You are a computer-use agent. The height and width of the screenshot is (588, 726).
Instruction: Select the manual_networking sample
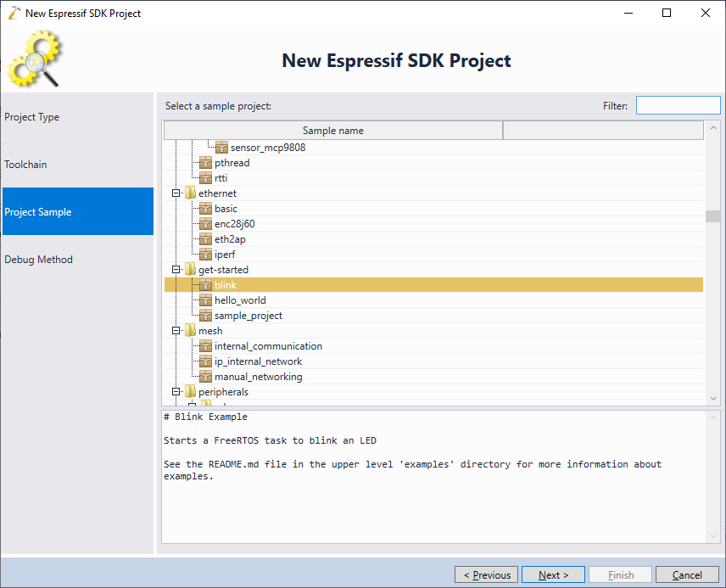pyautogui.click(x=259, y=378)
